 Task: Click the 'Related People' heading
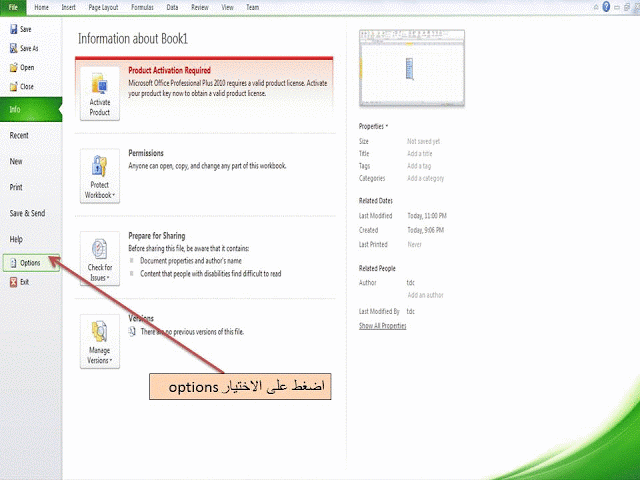pyautogui.click(x=377, y=268)
